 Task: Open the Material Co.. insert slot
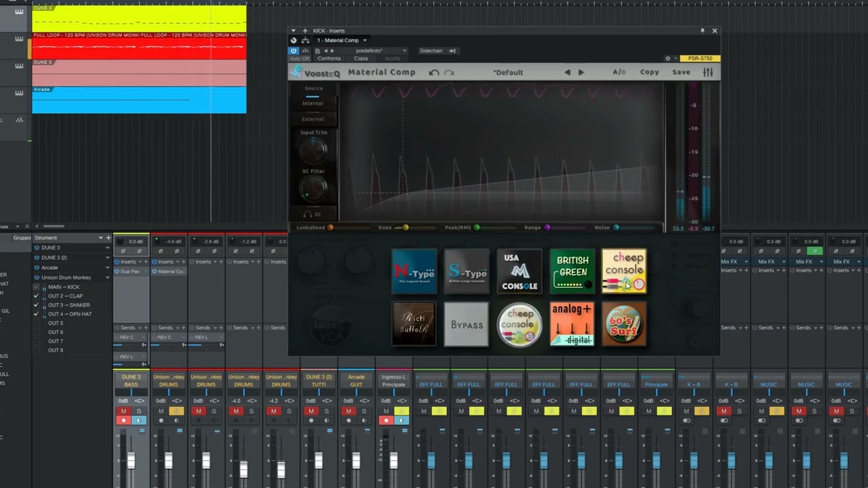[169, 272]
